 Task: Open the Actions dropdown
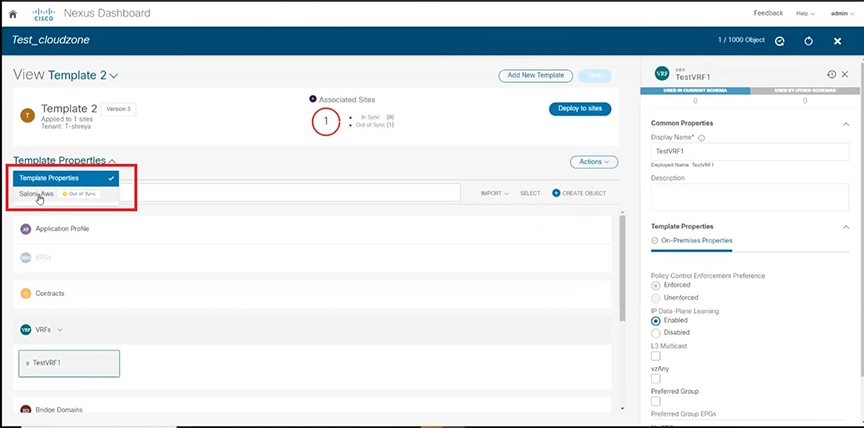point(594,162)
